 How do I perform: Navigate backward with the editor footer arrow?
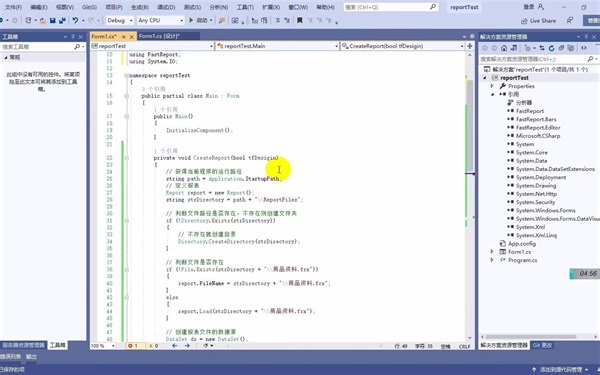tap(175, 346)
